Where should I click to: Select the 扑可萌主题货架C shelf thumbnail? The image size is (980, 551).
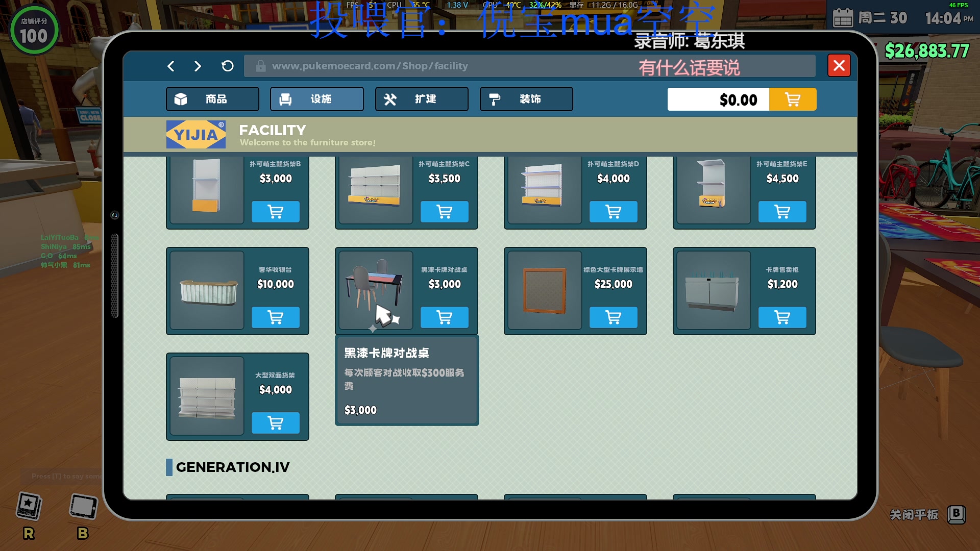(376, 190)
